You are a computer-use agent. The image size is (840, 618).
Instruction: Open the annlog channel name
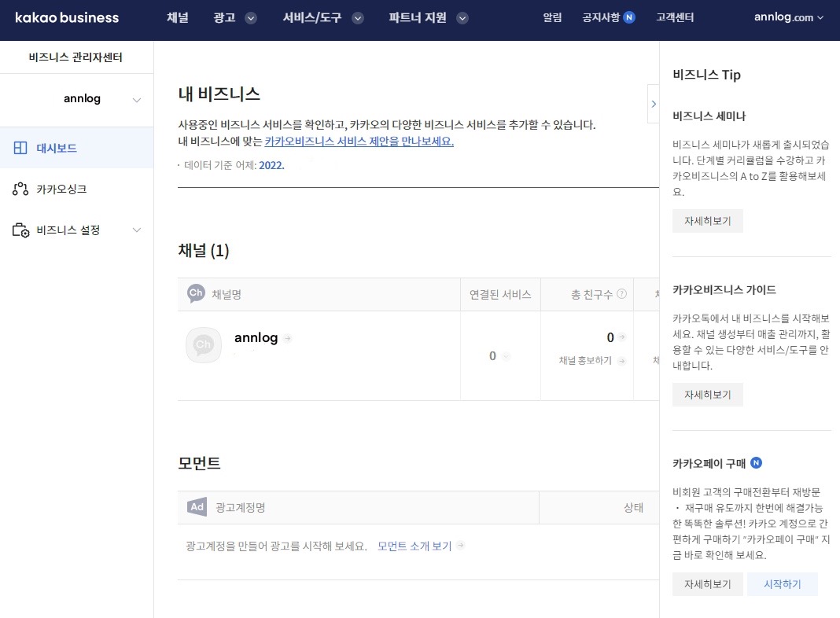[256, 338]
